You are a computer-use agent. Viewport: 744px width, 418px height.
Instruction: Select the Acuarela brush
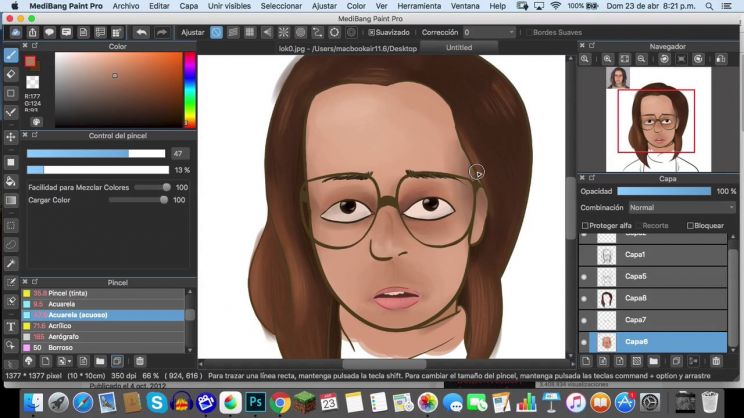[x=103, y=304]
